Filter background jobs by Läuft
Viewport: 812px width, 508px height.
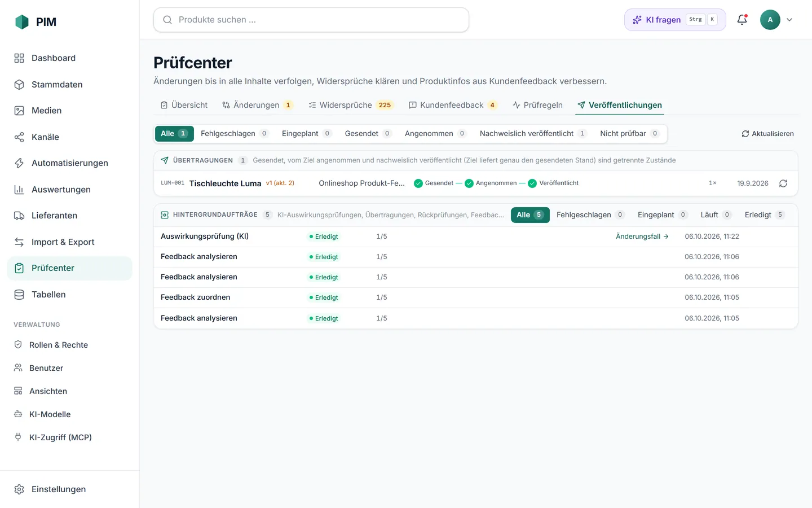(x=716, y=215)
